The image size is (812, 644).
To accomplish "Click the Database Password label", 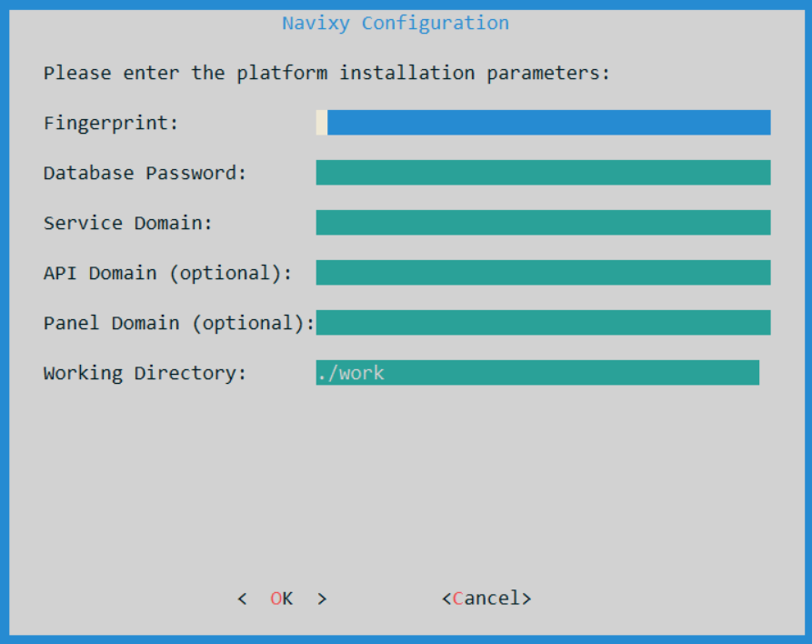I will [145, 173].
